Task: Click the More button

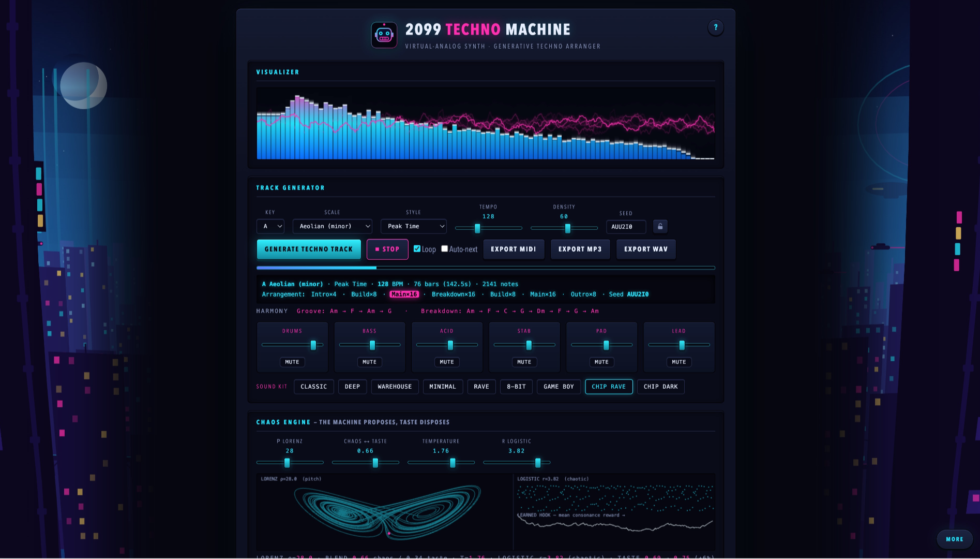Action: tap(955, 539)
